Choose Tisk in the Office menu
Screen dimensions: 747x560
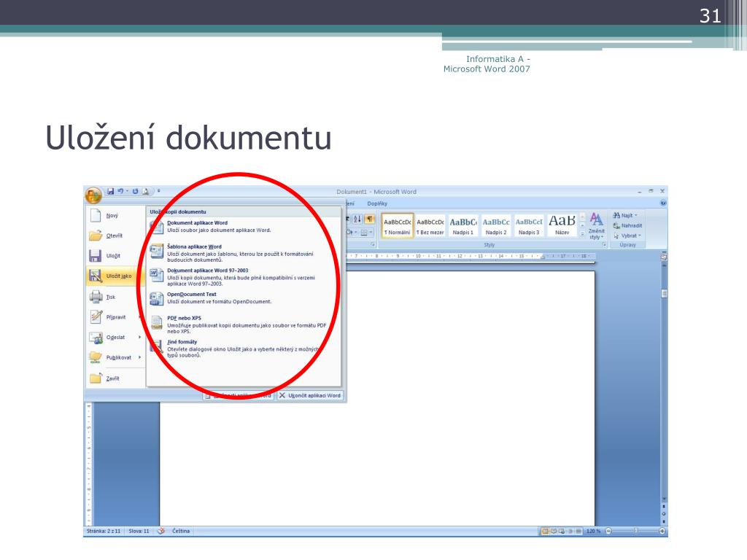(x=116, y=297)
